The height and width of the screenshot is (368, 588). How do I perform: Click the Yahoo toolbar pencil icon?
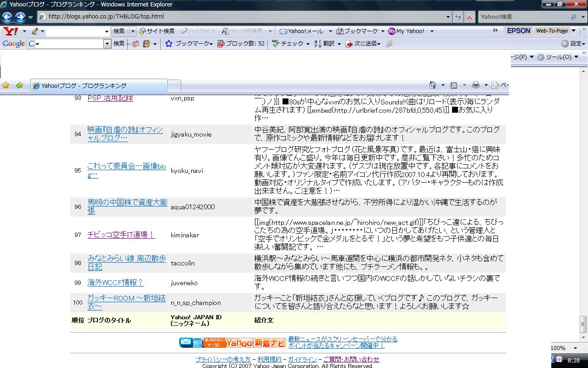tap(35, 31)
